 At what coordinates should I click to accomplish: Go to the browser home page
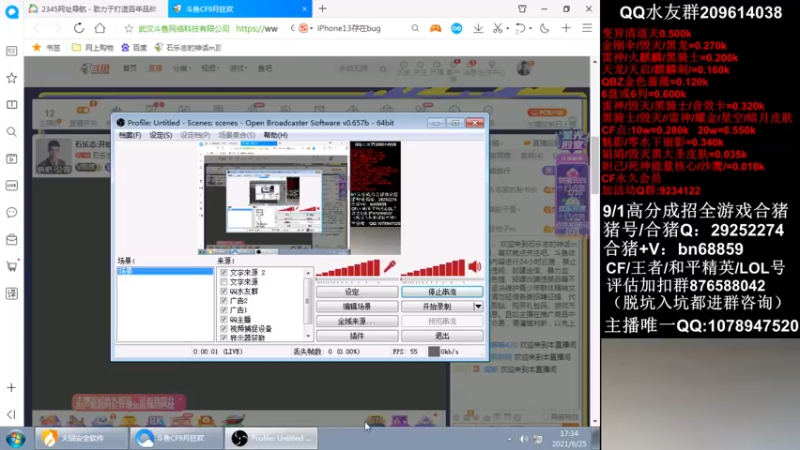(x=100, y=28)
